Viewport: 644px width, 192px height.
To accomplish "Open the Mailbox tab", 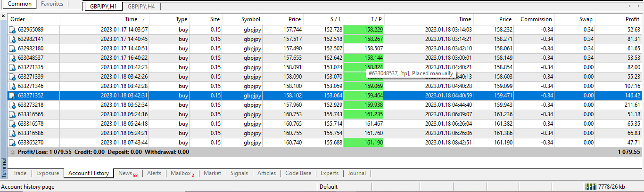I will tap(182, 173).
